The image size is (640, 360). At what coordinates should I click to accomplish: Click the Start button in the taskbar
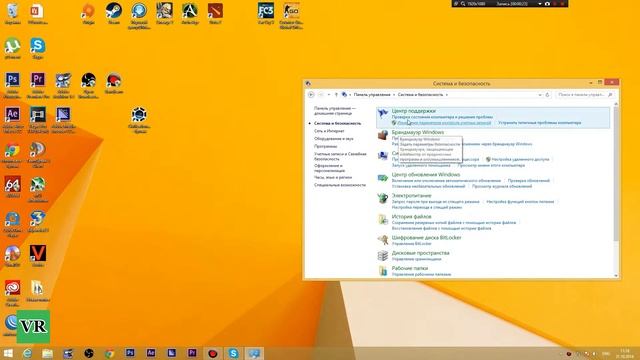click(8, 353)
